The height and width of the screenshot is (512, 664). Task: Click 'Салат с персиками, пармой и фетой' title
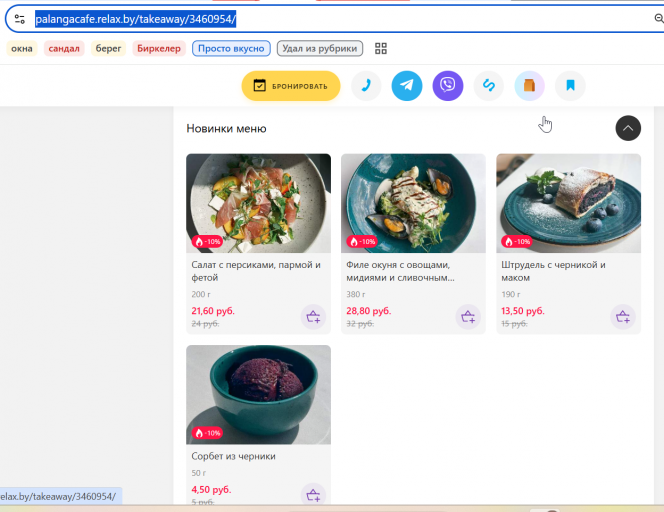coord(256,271)
